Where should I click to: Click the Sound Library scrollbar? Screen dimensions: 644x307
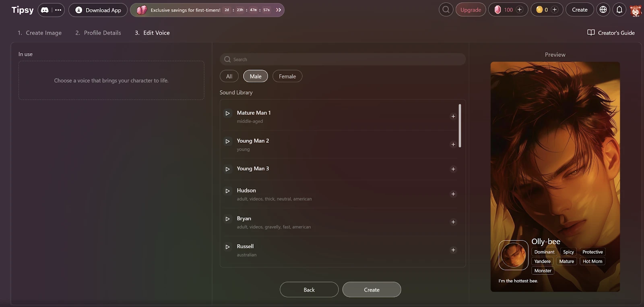tap(460, 126)
